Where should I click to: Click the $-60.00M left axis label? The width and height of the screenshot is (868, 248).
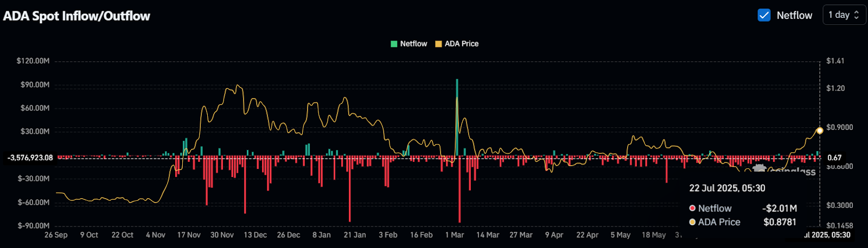click(x=34, y=203)
